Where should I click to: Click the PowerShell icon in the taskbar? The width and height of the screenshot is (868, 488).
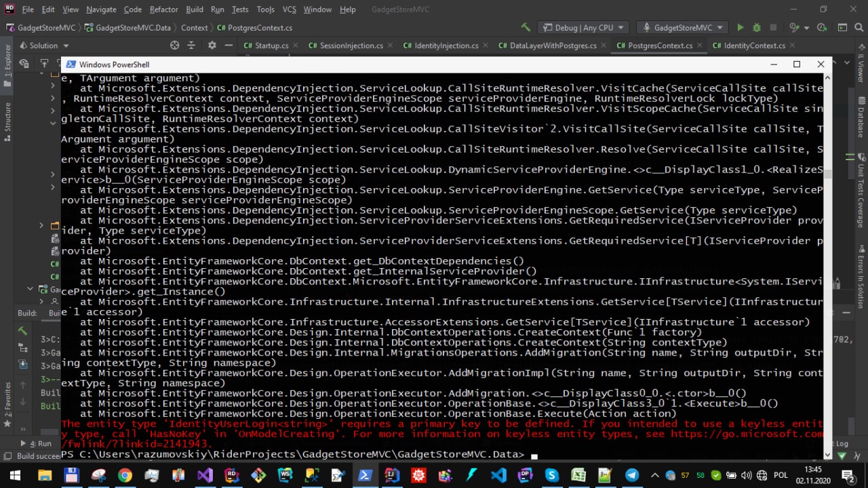pos(365,475)
